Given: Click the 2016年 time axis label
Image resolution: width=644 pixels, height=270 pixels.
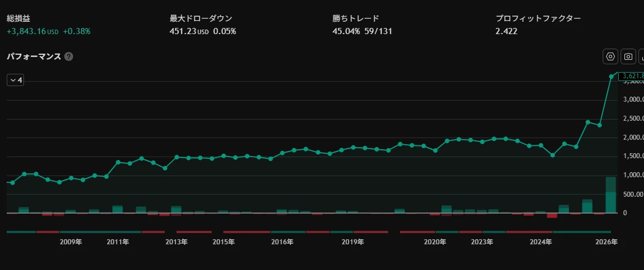Looking at the screenshot, I should pyautogui.click(x=282, y=242).
